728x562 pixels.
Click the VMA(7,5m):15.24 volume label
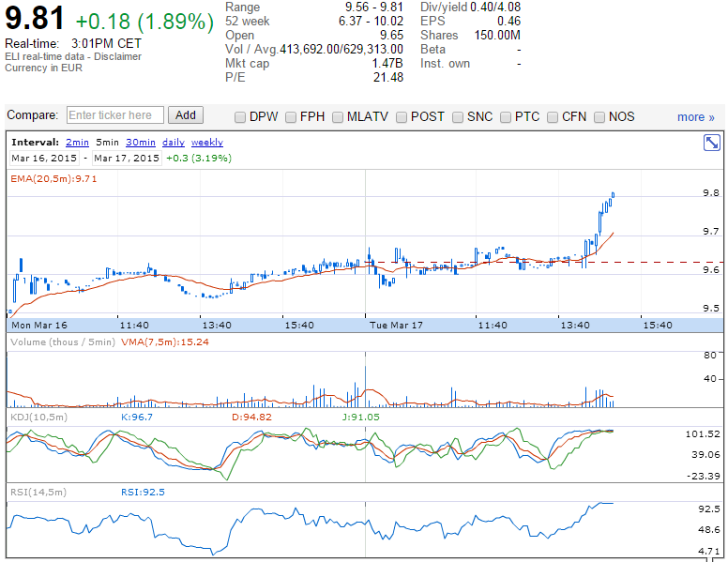165,342
